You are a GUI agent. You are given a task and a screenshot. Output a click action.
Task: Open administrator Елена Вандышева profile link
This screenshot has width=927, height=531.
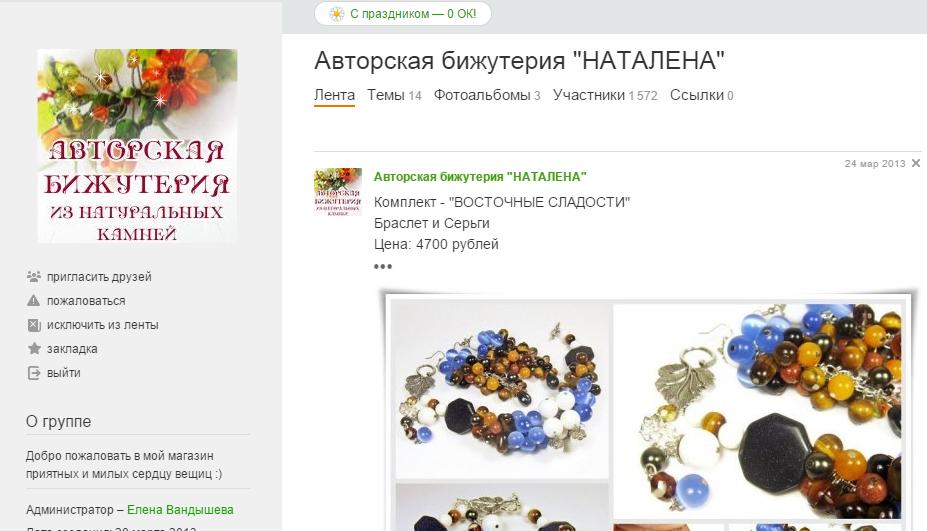pos(180,509)
